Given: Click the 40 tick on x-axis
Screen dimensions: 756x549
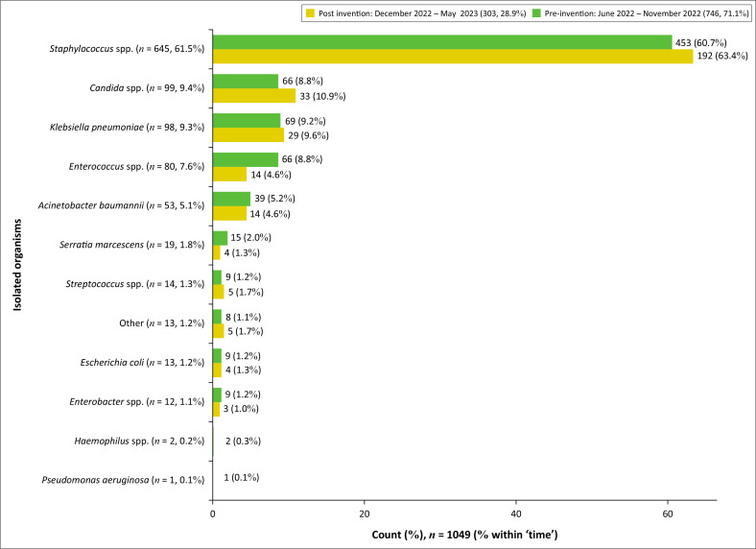Looking at the screenshot, I should point(516,513).
